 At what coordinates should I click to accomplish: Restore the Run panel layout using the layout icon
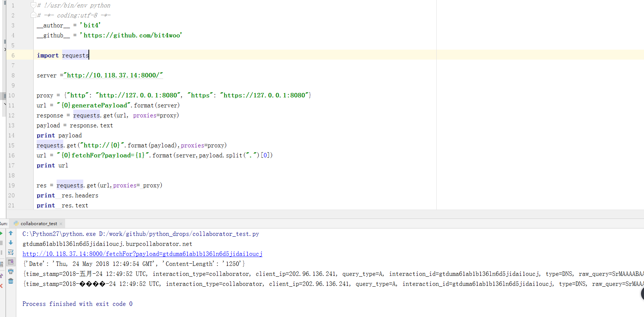(1, 264)
